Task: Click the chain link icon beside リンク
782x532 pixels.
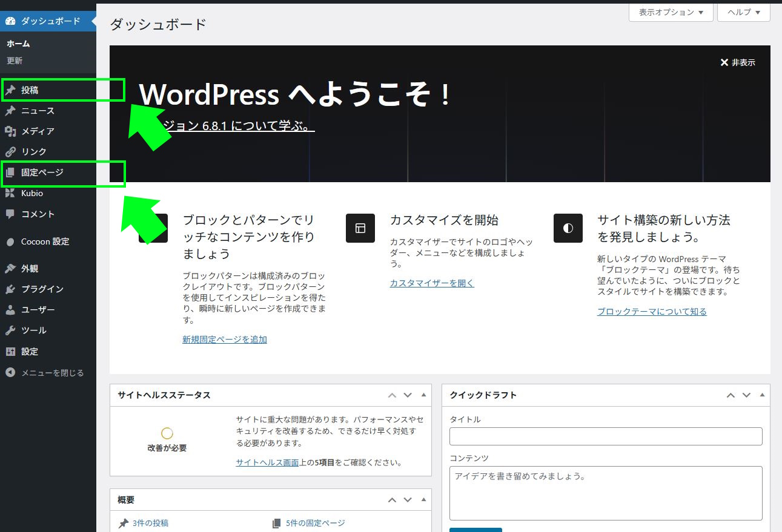Action: click(10, 152)
